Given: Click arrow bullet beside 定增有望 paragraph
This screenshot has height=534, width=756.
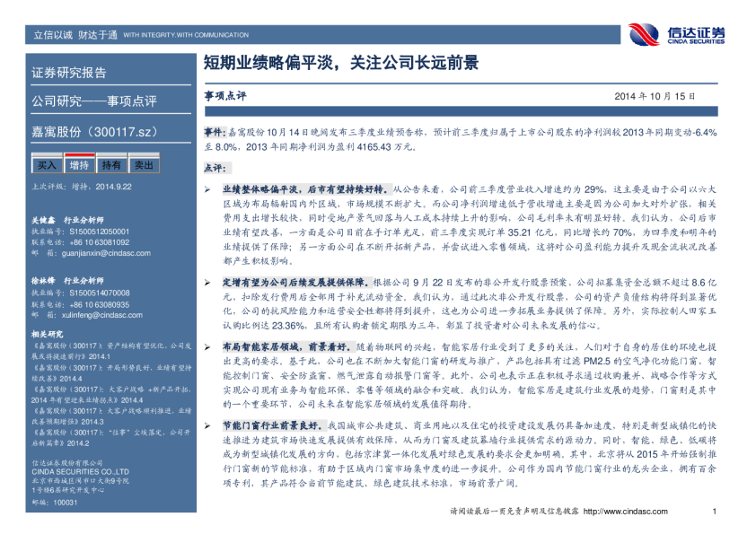Looking at the screenshot, I should [x=207, y=281].
